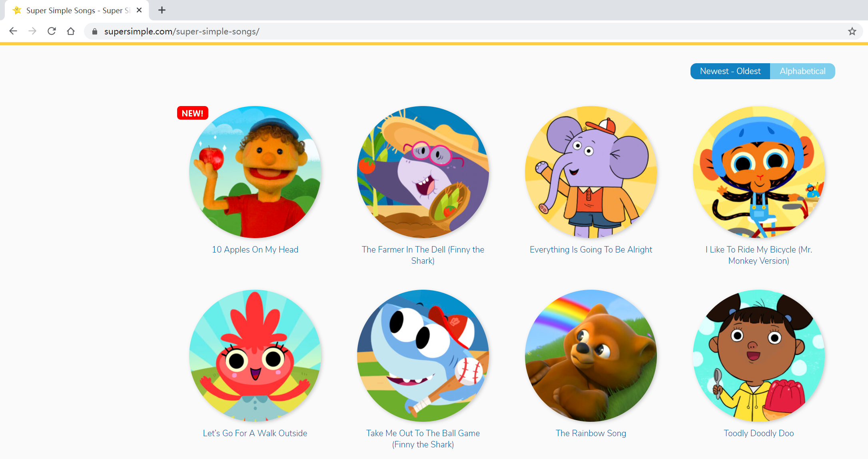Open the Let's Go For A Walk Outside thumbnail
The image size is (868, 459).
pyautogui.click(x=255, y=356)
